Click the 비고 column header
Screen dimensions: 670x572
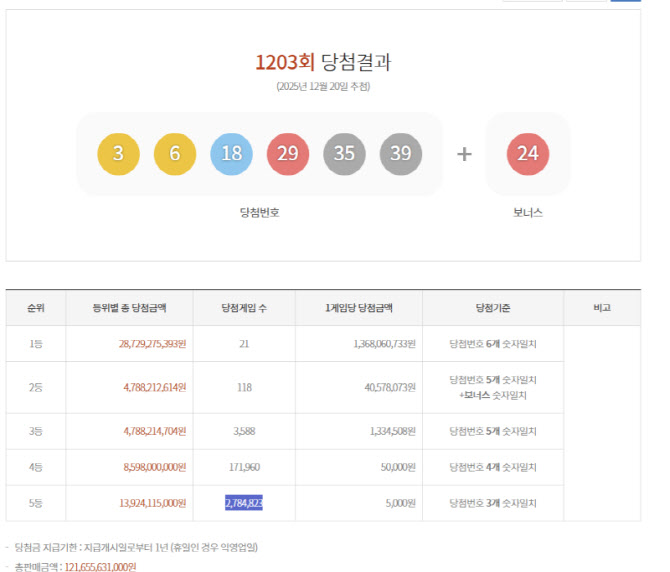602,308
